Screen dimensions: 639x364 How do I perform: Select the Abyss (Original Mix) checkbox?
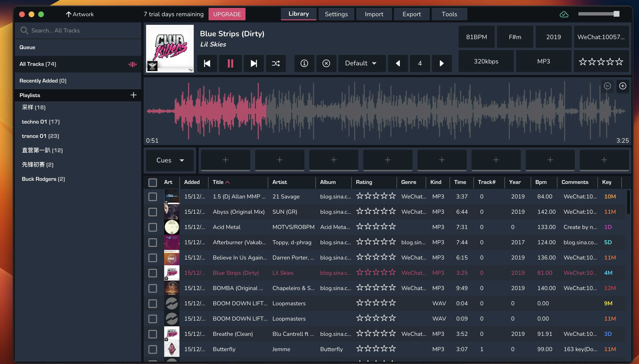point(152,212)
